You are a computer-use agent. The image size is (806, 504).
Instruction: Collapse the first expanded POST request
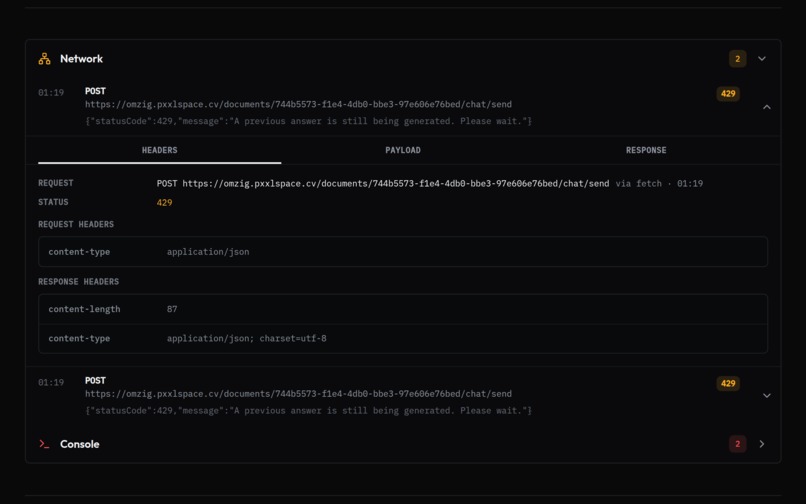[x=766, y=107]
